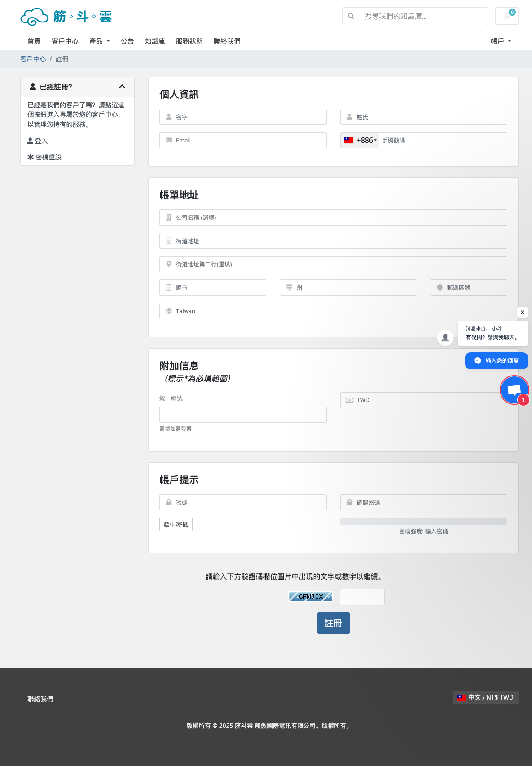Focus the 名字 first name field
The width and height of the screenshot is (532, 766).
[x=243, y=117]
